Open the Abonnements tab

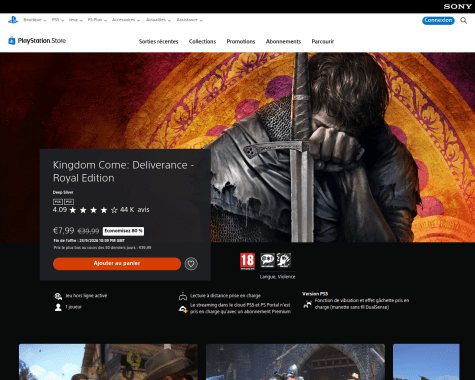pos(283,42)
